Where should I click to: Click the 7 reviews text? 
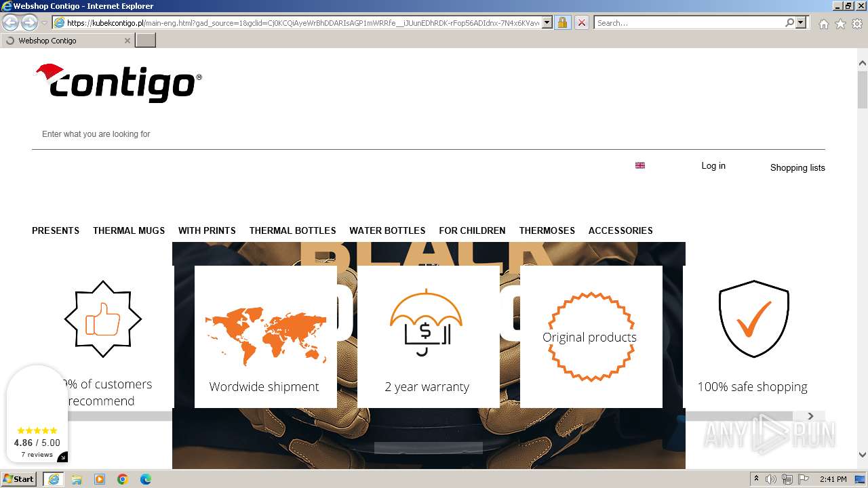point(37,455)
